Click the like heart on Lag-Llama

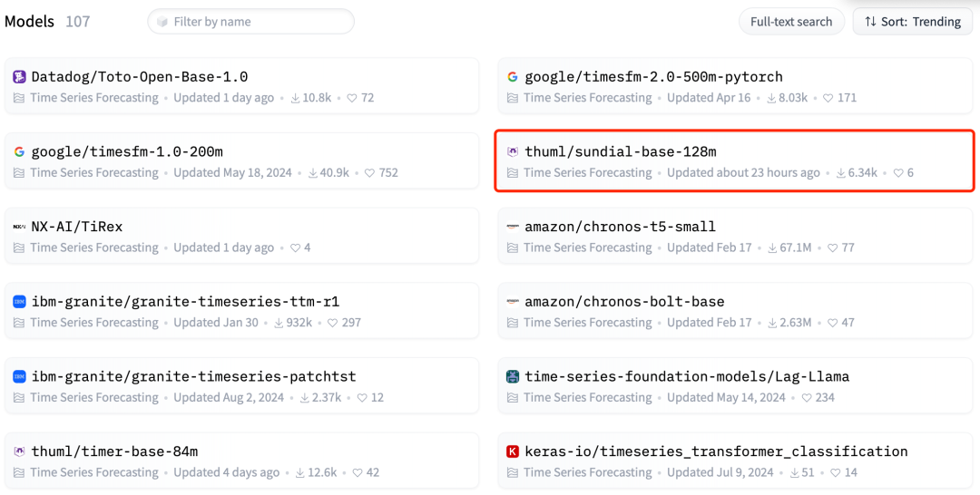pyautogui.click(x=807, y=398)
